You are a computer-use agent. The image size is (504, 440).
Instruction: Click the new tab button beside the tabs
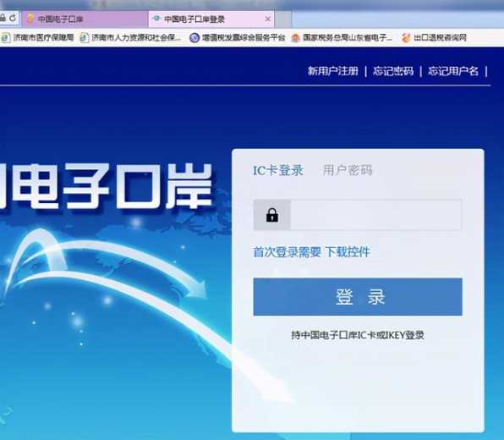click(x=283, y=19)
